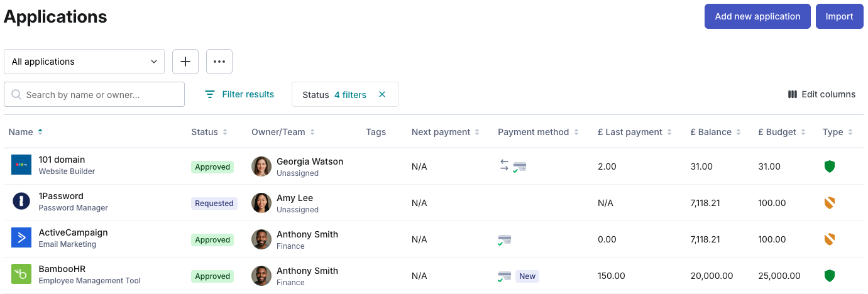Open the BambooHR application name
Image resolution: width=868 pixels, height=294 pixels.
62,269
